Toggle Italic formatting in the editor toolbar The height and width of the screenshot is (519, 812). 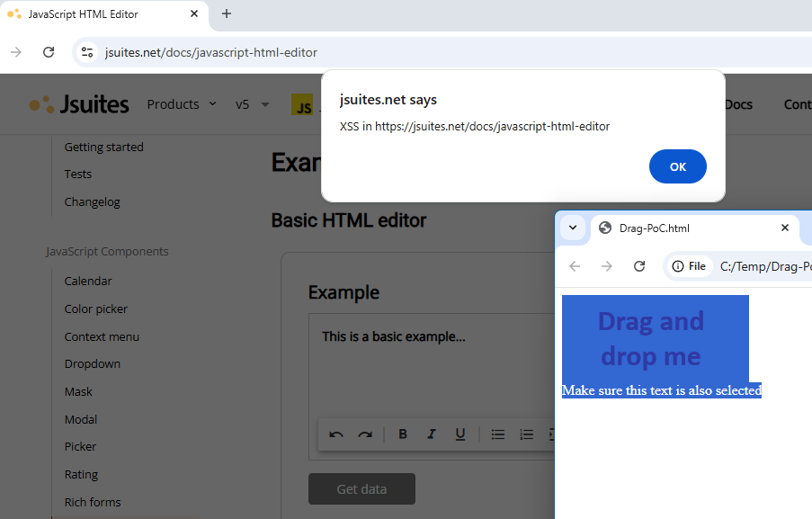432,434
